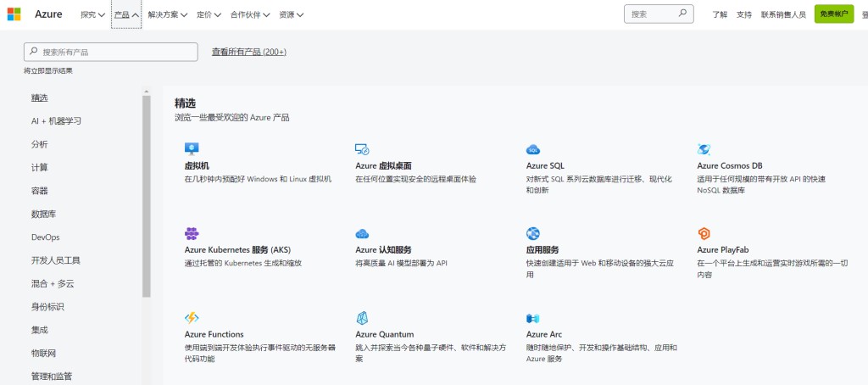Image resolution: width=868 pixels, height=385 pixels.
Task: Open Azure 认知服务 title link
Action: 383,250
